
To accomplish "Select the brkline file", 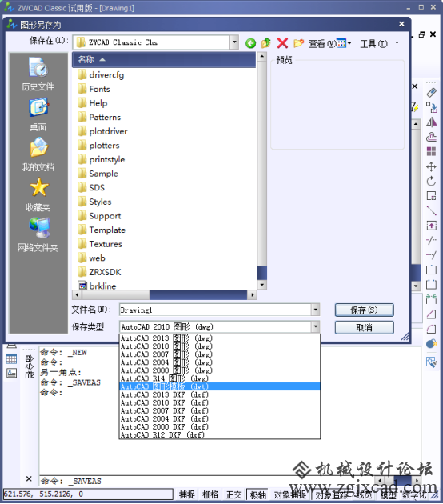I will [x=97, y=286].
